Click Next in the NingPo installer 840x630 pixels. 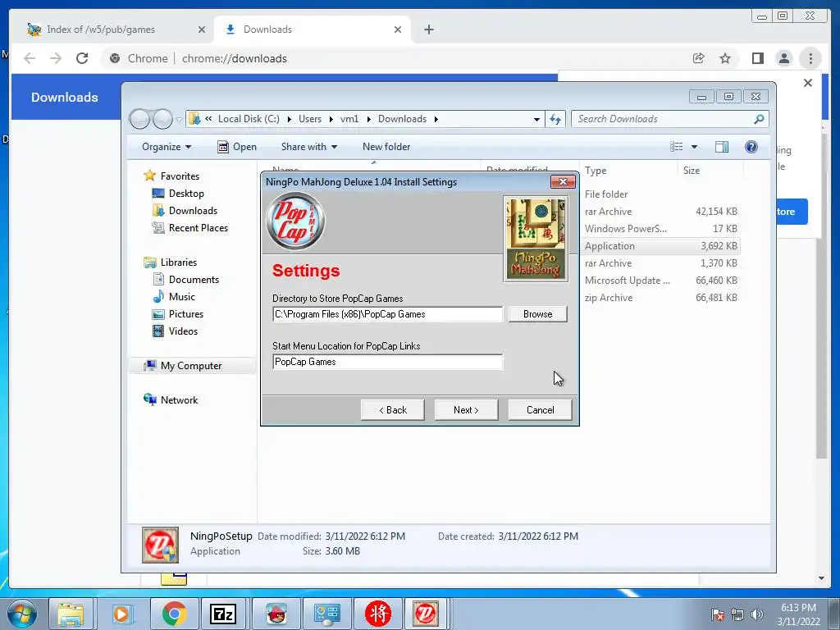click(466, 410)
